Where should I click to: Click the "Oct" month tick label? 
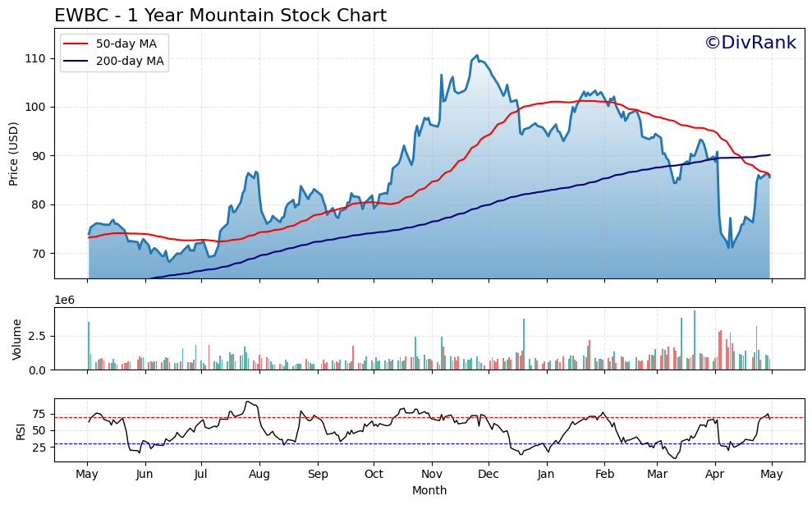pyautogui.click(x=374, y=475)
